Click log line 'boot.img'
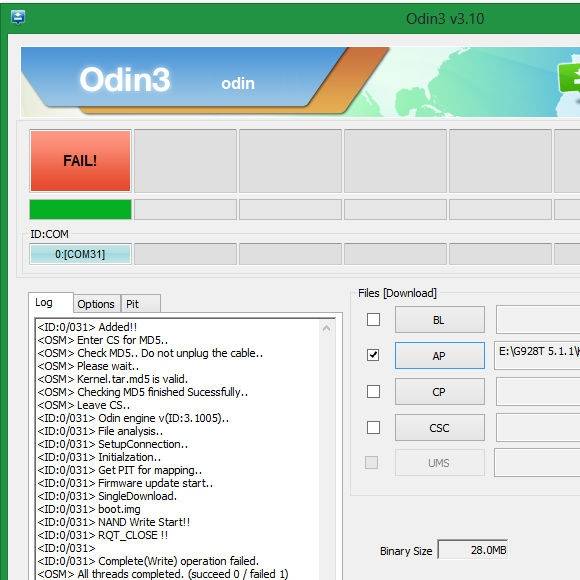Image resolution: width=580 pixels, height=580 pixels. coord(89,509)
